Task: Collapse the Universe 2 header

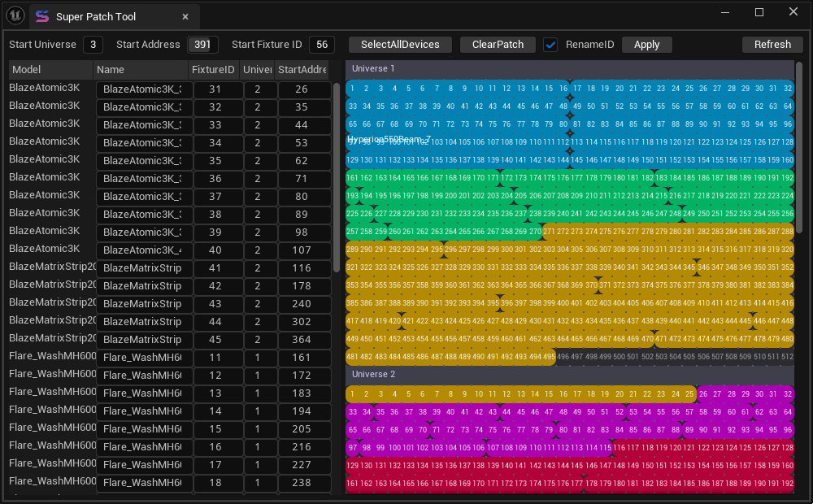Action: [570, 374]
